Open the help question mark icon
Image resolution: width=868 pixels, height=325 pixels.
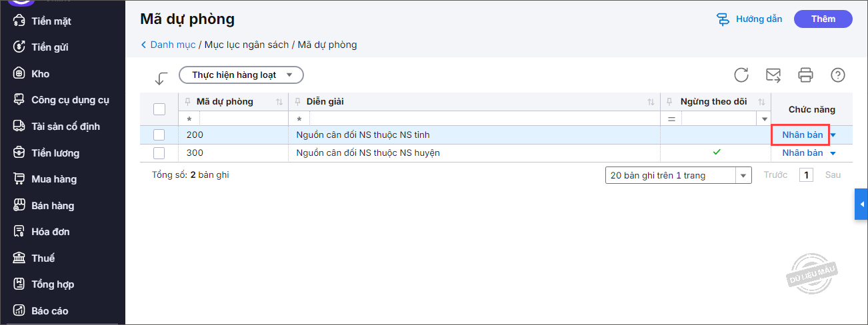click(838, 75)
